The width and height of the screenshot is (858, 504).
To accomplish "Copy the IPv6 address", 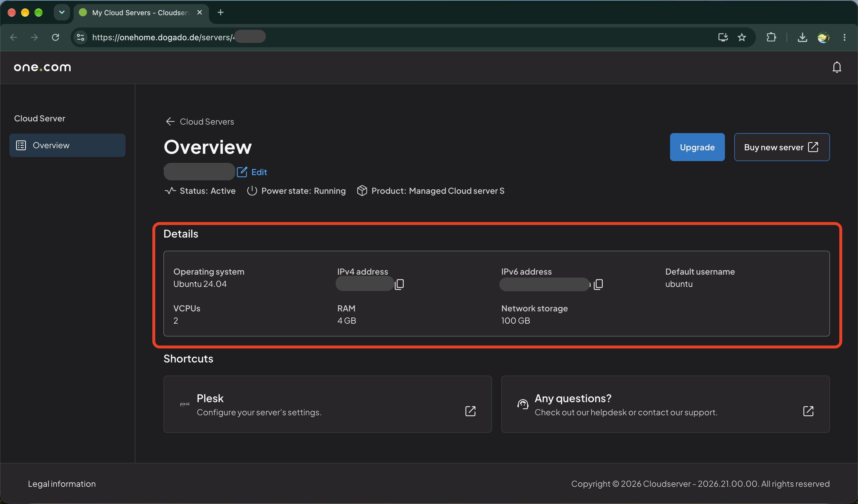I will 598,284.
